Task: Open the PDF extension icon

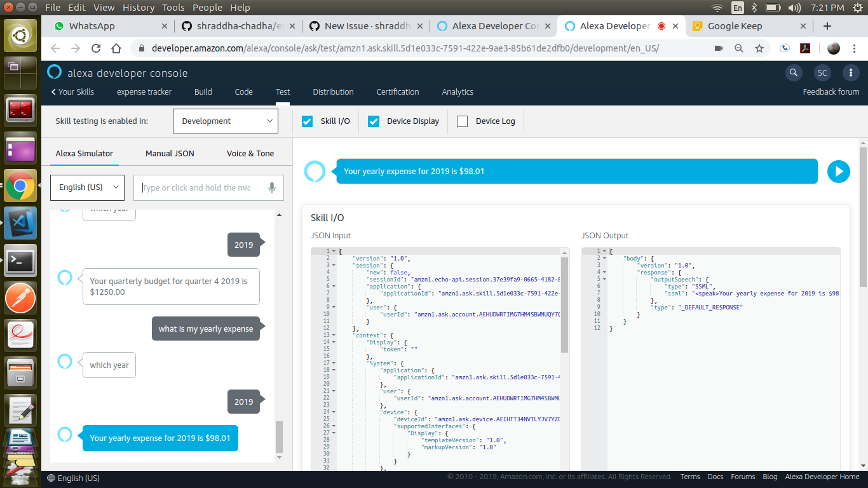Action: coord(804,48)
